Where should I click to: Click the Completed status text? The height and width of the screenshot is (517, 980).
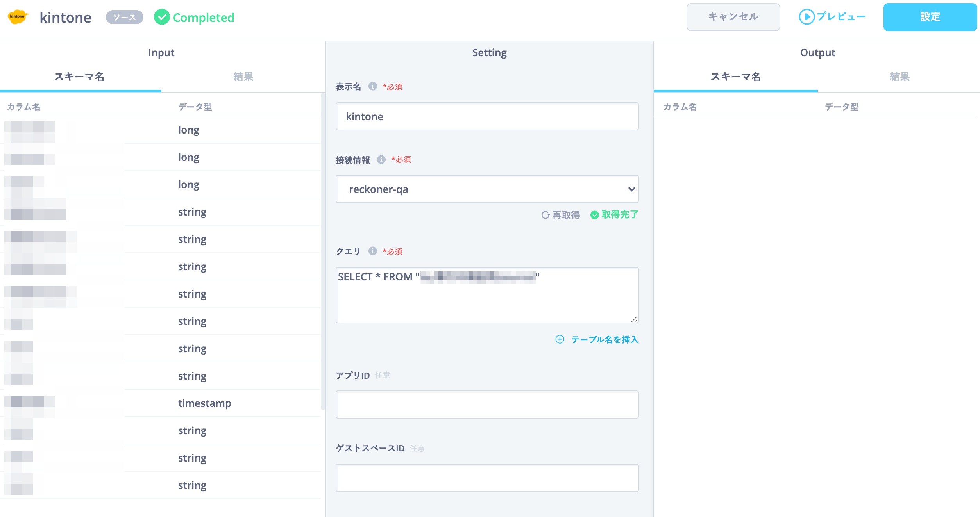[x=203, y=18]
